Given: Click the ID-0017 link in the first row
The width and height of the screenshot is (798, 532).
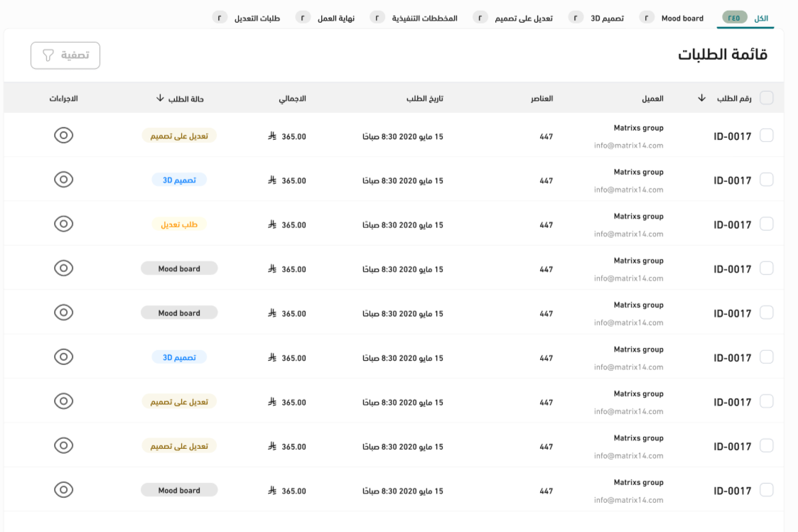Looking at the screenshot, I should pos(732,136).
